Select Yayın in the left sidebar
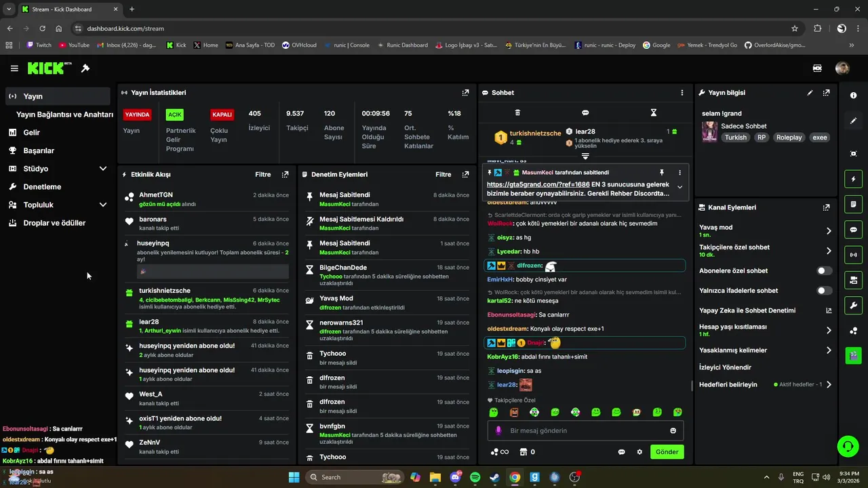The width and height of the screenshot is (868, 488). 58,96
